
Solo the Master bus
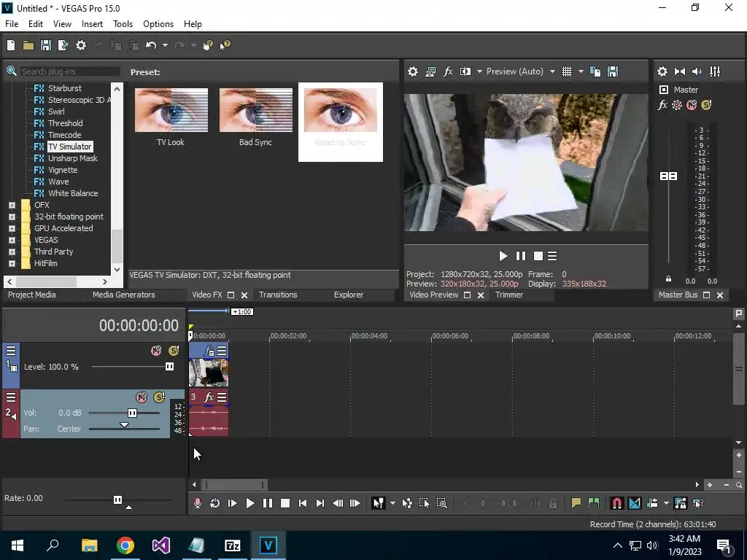pyautogui.click(x=706, y=105)
